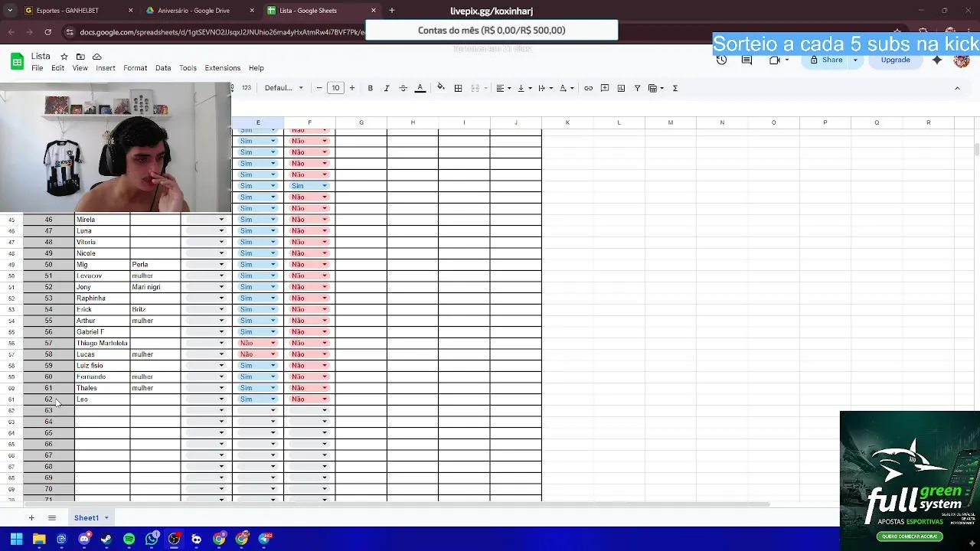980x551 pixels.
Task: Open the Edit menu
Action: 57,68
